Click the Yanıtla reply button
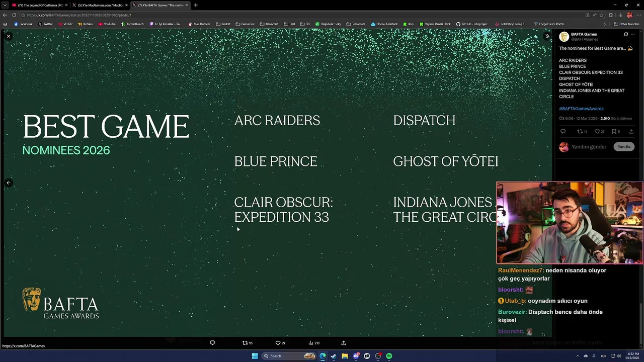644x362 pixels. click(624, 147)
